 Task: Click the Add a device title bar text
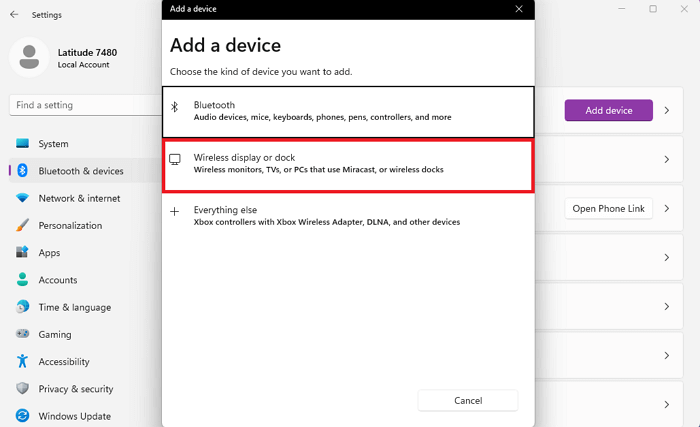click(193, 9)
